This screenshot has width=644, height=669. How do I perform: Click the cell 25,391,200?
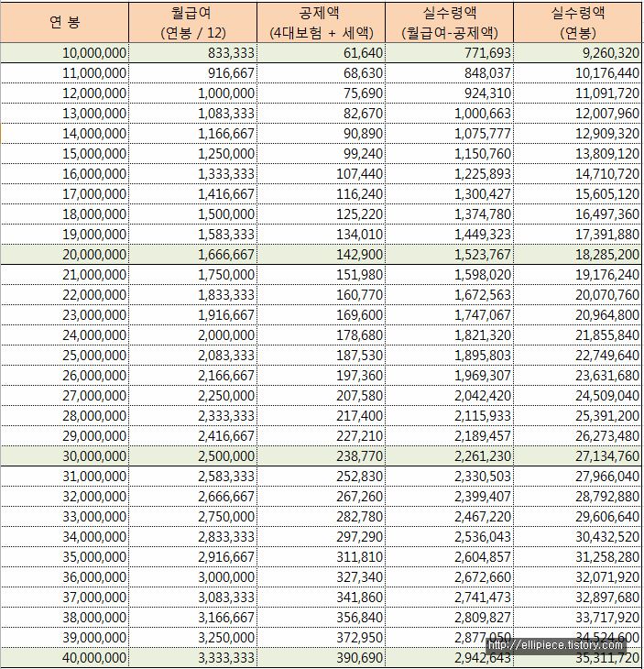pyautogui.click(x=578, y=415)
